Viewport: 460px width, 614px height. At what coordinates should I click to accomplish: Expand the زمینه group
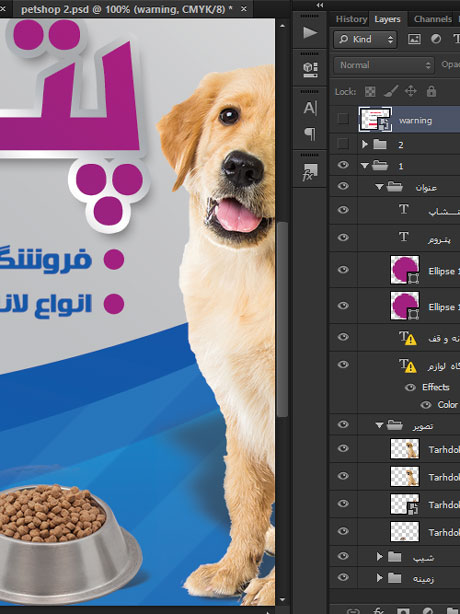coord(379,578)
